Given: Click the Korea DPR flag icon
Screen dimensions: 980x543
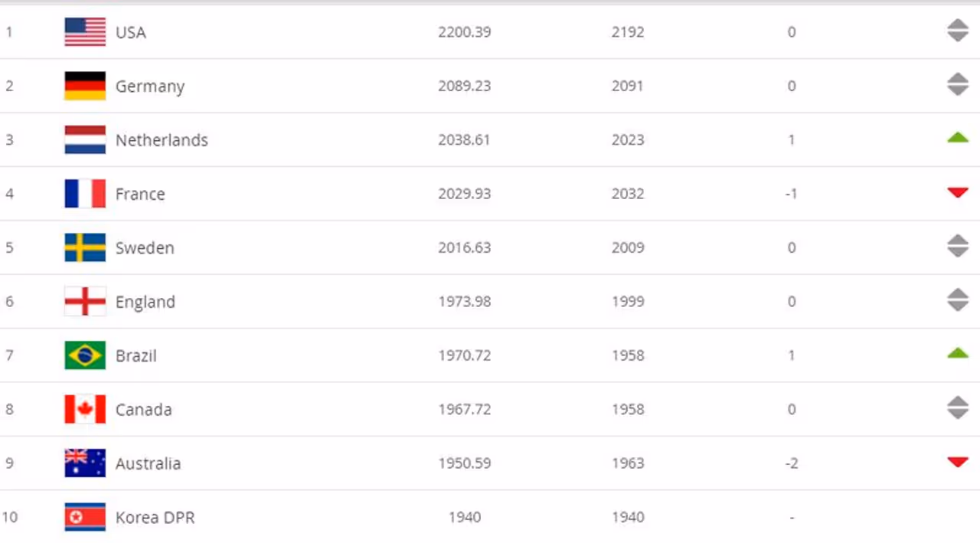Looking at the screenshot, I should tap(85, 517).
